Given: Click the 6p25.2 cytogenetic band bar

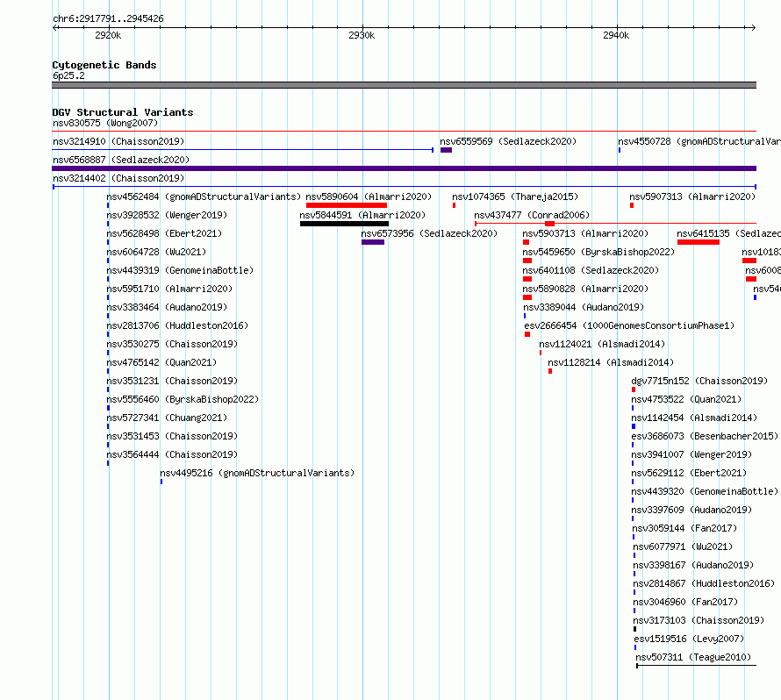Looking at the screenshot, I should tap(404, 85).
